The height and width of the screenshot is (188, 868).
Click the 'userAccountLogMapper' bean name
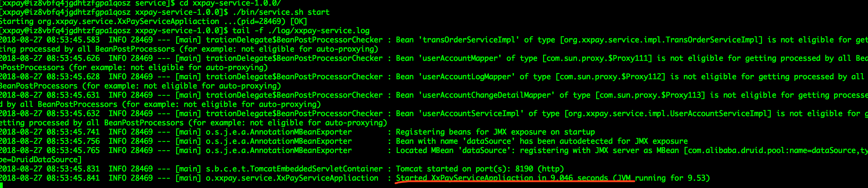click(467, 77)
